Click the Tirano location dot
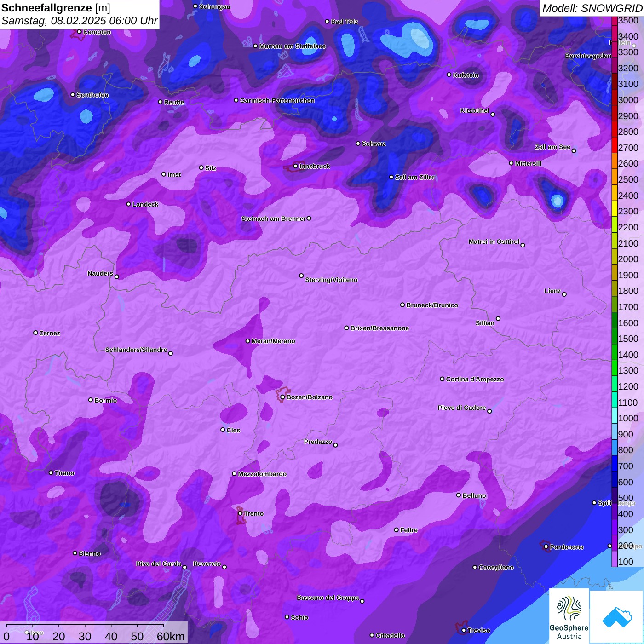Screen dimensions: 644x644 pyautogui.click(x=51, y=472)
